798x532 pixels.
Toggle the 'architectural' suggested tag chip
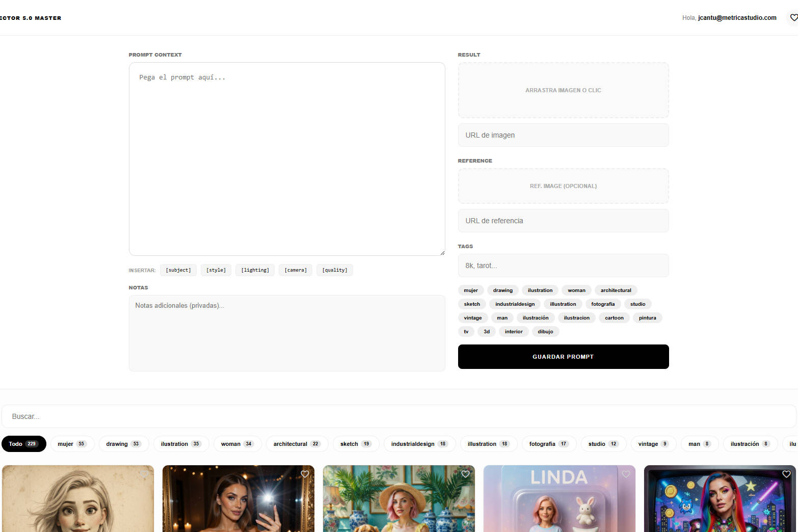(x=615, y=290)
